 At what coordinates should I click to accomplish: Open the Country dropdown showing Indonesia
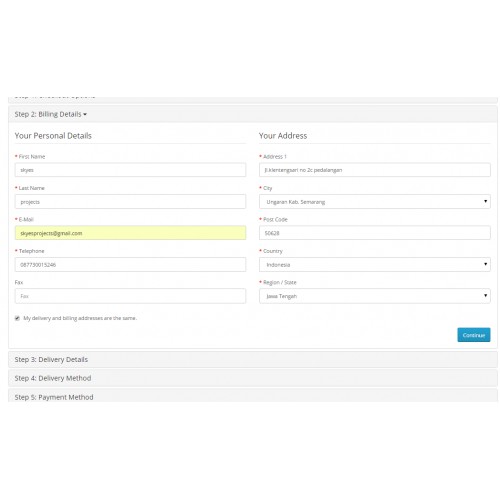click(x=375, y=265)
